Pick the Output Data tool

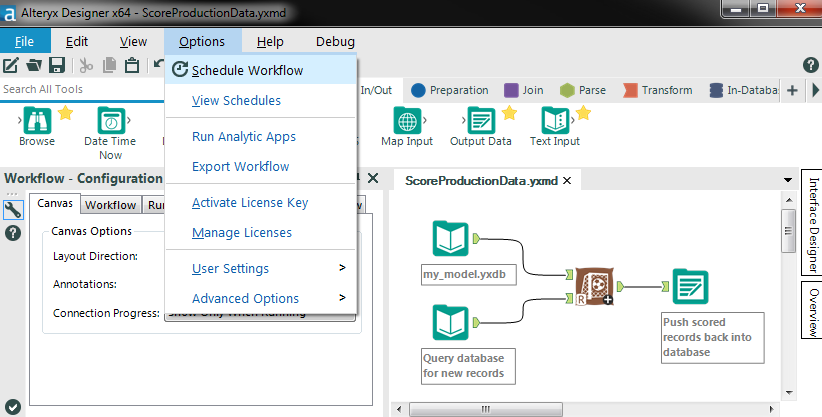pos(481,121)
